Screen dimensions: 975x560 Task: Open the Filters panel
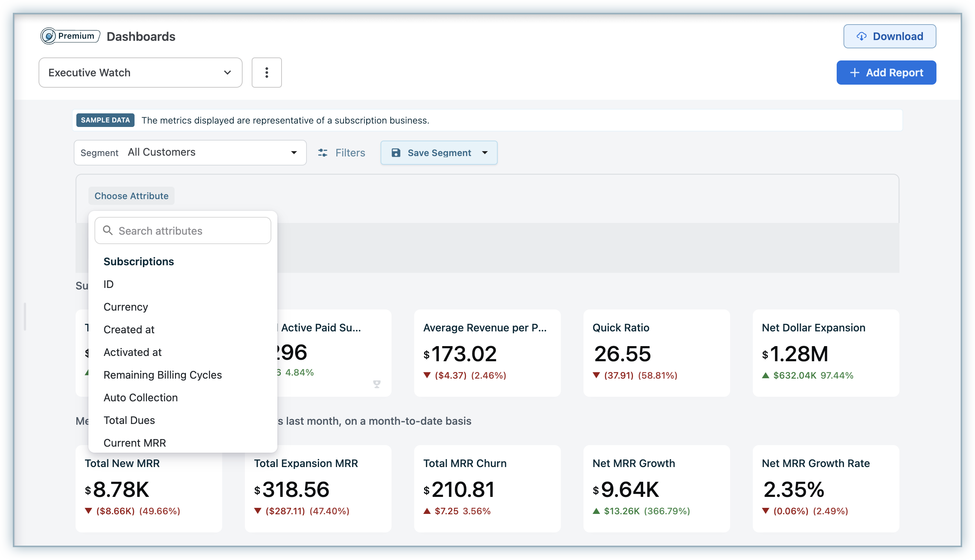tap(342, 153)
